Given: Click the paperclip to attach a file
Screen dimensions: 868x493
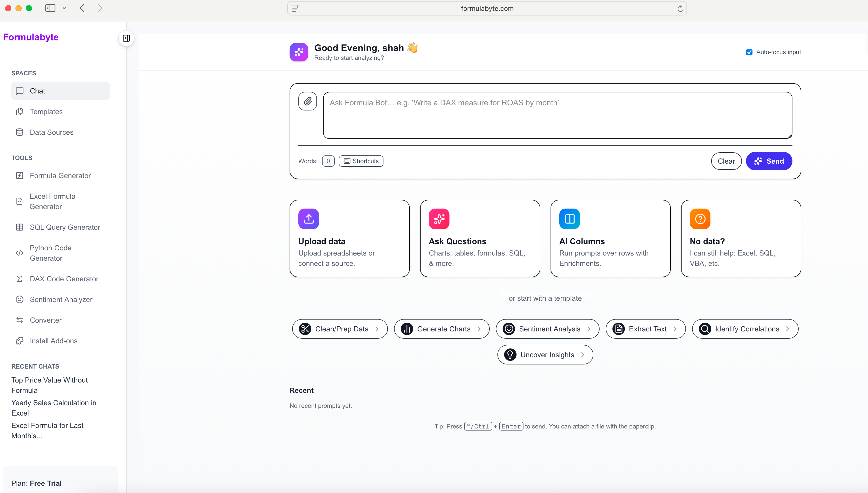Looking at the screenshot, I should (x=307, y=101).
